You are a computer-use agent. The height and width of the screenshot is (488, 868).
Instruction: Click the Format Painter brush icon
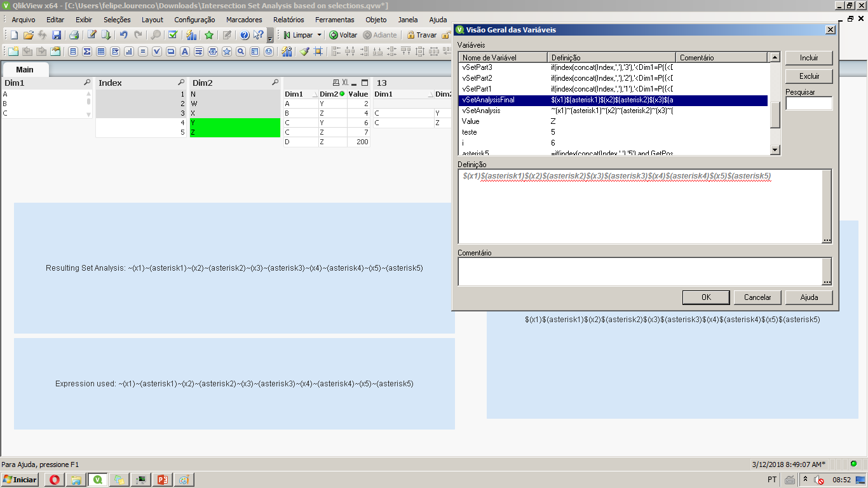[305, 51]
